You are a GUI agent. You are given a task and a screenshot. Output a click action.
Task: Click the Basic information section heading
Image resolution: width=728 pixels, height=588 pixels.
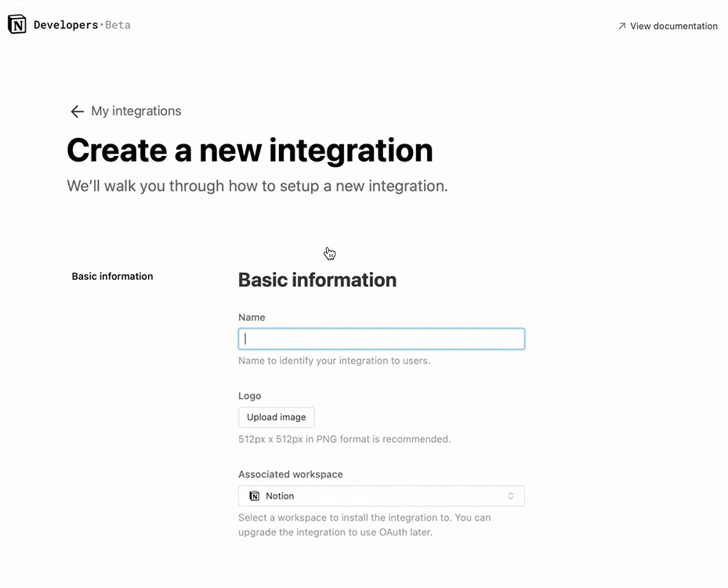coord(317,280)
